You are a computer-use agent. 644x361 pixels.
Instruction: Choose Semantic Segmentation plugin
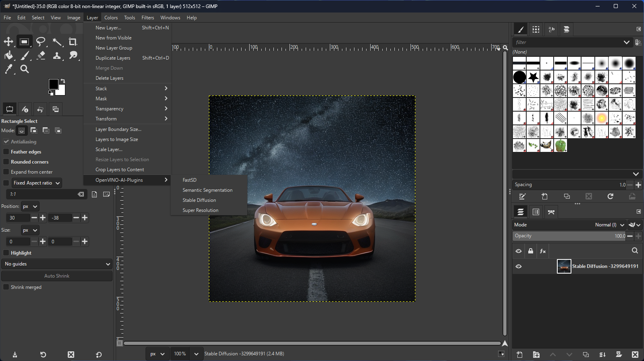pos(207,190)
